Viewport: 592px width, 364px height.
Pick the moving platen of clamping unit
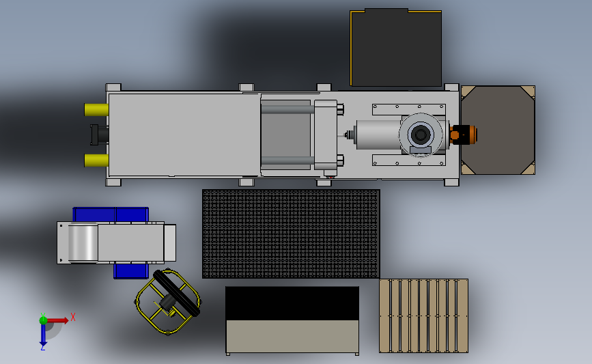[326, 135]
